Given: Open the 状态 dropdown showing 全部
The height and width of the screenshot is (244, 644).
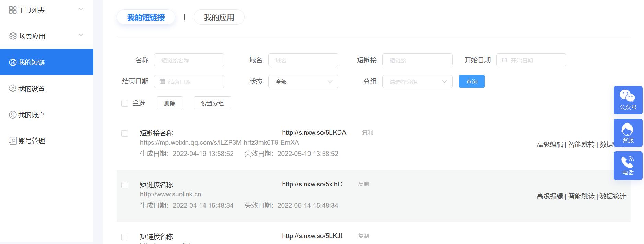Looking at the screenshot, I should (x=303, y=82).
